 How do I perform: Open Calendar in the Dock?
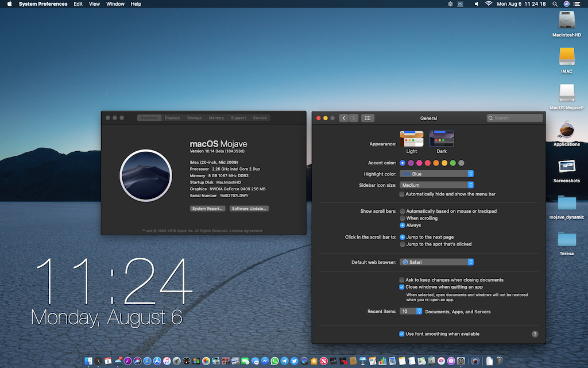pyautogui.click(x=108, y=361)
